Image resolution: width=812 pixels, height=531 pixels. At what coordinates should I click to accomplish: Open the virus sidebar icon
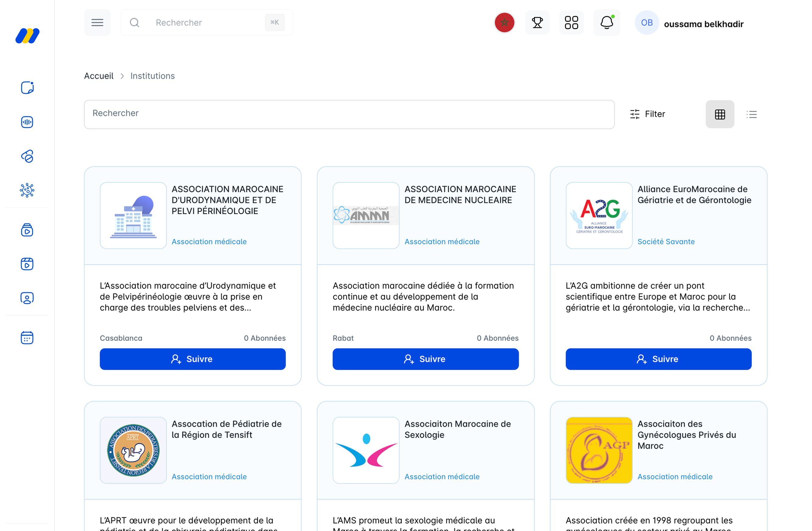point(27,190)
